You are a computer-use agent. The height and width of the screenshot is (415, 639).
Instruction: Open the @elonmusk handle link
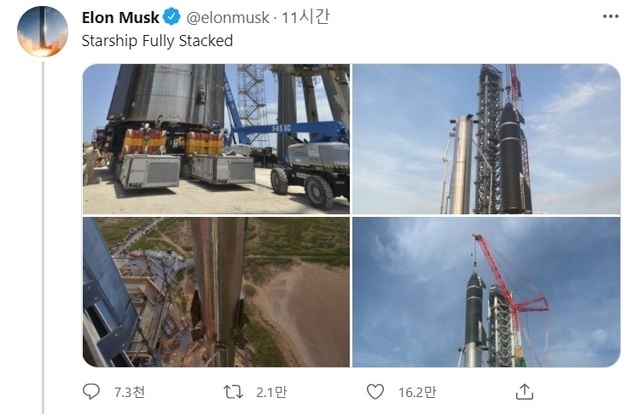point(228,18)
